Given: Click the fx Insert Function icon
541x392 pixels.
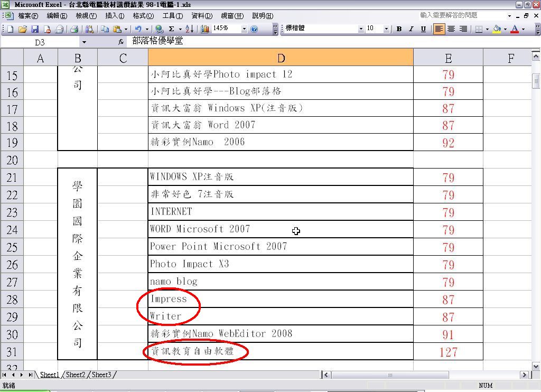Looking at the screenshot, I should click(121, 42).
